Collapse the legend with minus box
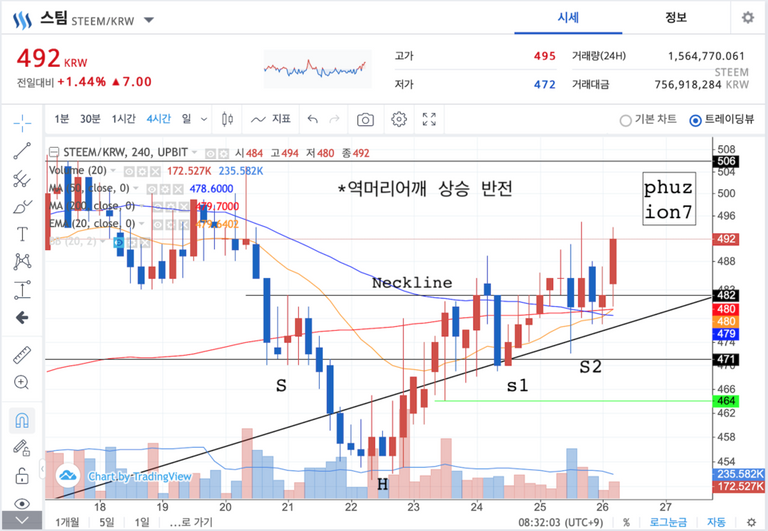Viewport: 768px width, 531px height. [54, 153]
